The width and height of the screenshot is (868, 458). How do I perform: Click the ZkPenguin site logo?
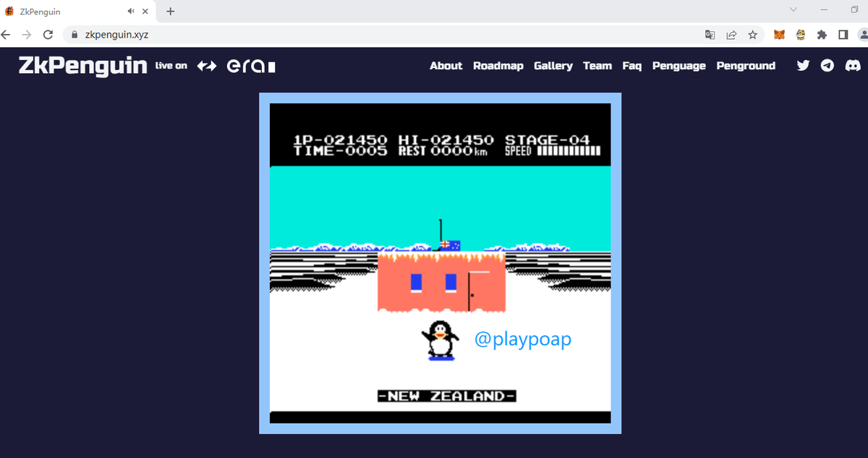point(83,65)
